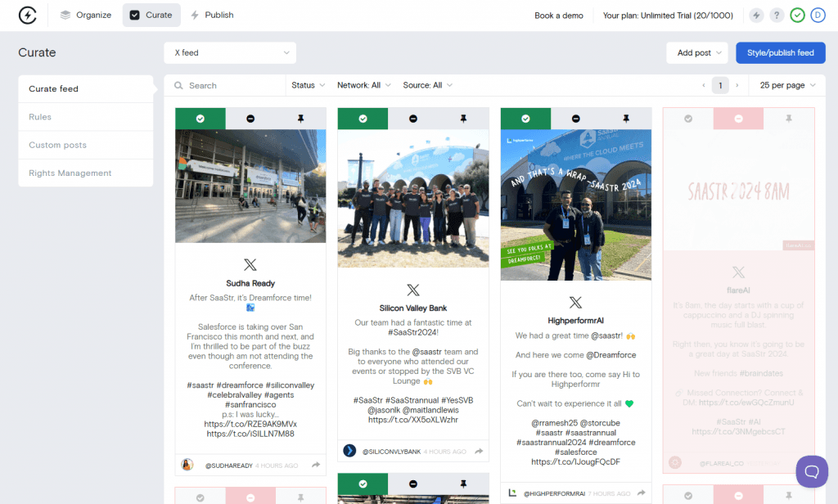The image size is (838, 504).
Task: Pin the Silicon Valley Bank post
Action: (463, 119)
